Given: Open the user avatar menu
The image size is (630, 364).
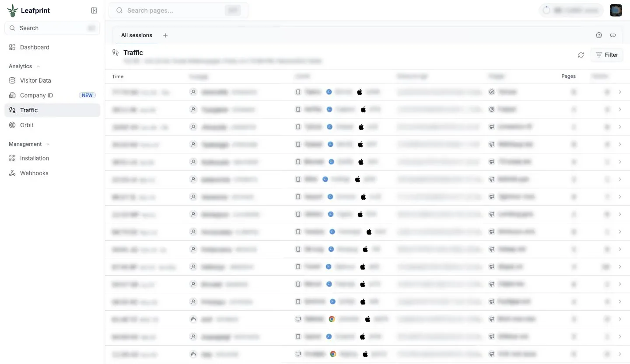Looking at the screenshot, I should click(x=616, y=10).
